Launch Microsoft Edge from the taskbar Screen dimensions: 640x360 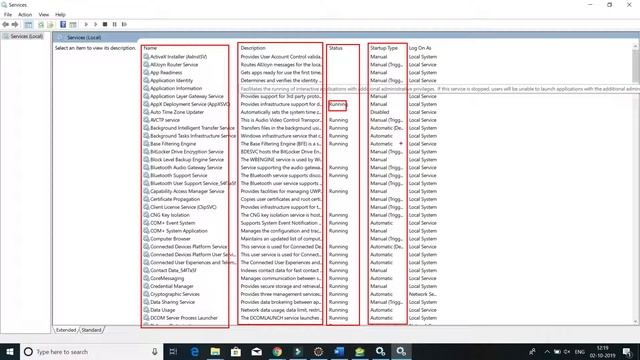click(194, 351)
